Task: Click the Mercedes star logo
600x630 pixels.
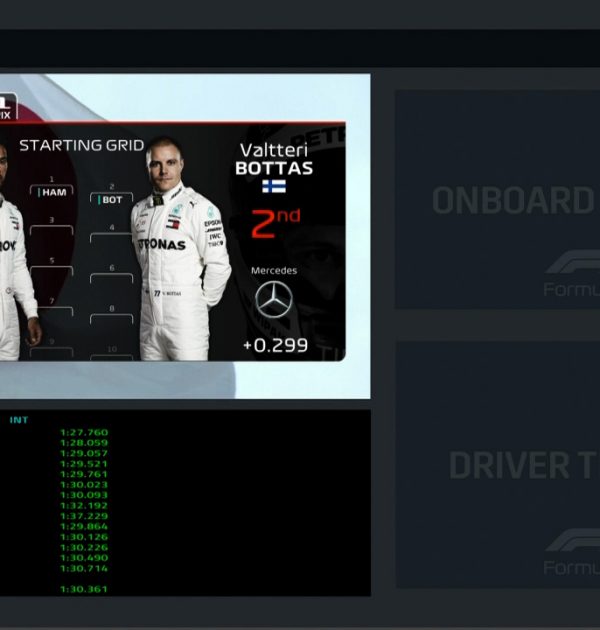Action: [274, 300]
